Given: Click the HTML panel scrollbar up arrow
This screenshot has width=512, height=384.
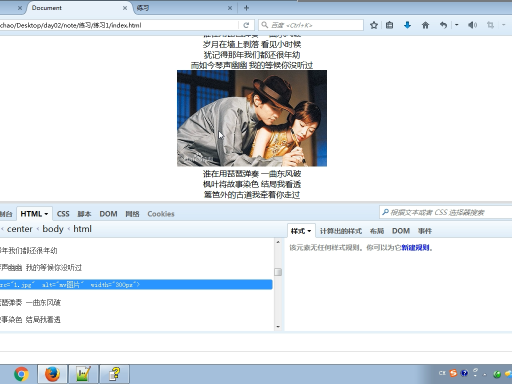Looking at the screenshot, I should coord(278,242).
